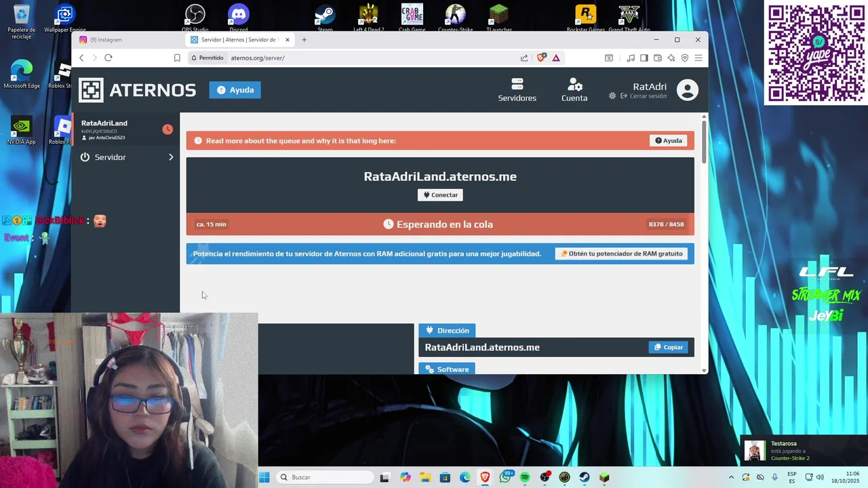
Task: Click the RatAdri profile avatar icon
Action: (x=687, y=90)
